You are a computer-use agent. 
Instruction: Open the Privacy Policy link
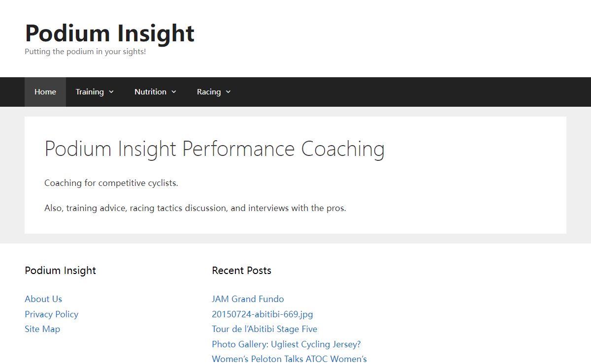(x=52, y=314)
